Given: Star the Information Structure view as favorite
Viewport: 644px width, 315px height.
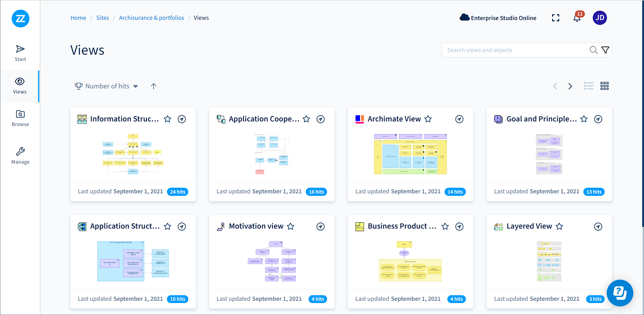Looking at the screenshot, I should pyautogui.click(x=167, y=119).
